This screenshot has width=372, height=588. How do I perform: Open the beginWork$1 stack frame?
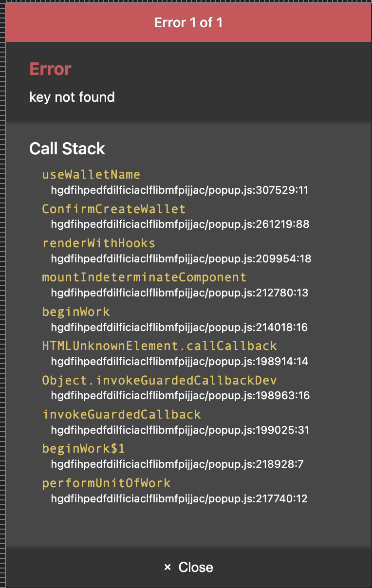83,448
